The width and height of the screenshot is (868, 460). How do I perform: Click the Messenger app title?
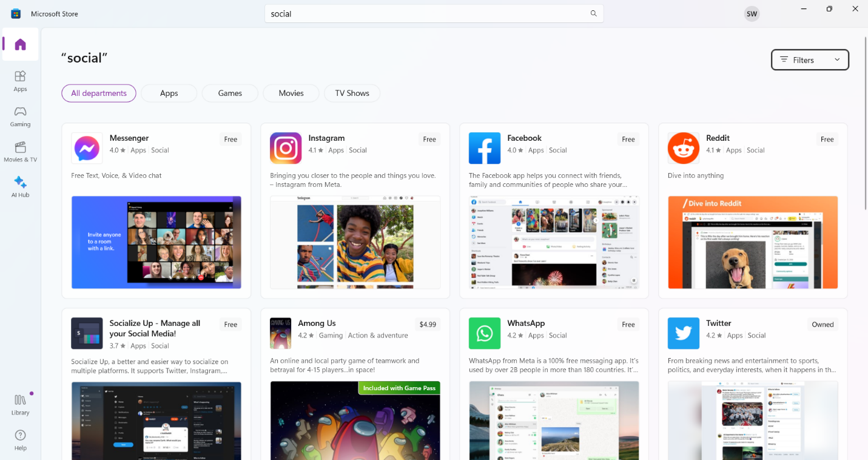129,138
